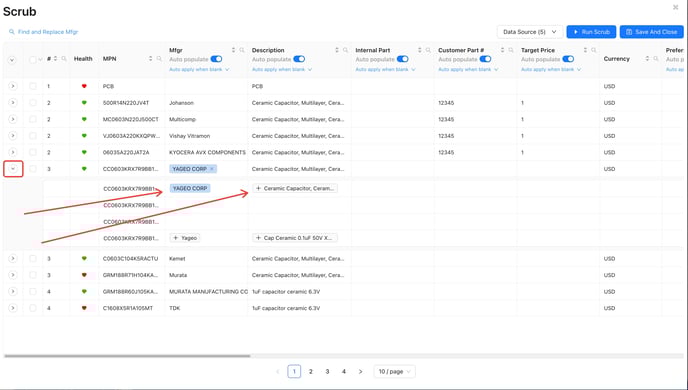Select all rows header checkbox
Viewport: 688px width, 390px height.
[32, 60]
